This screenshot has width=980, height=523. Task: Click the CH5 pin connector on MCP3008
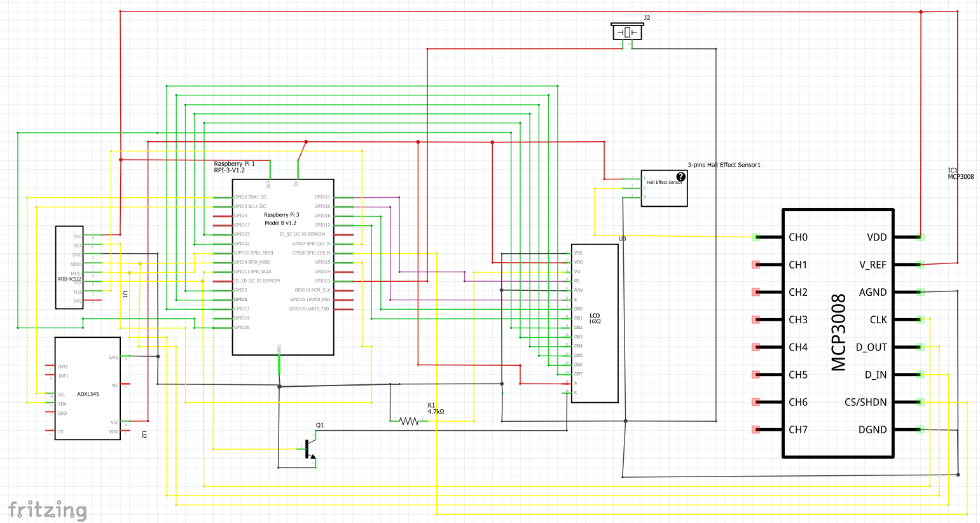(756, 375)
